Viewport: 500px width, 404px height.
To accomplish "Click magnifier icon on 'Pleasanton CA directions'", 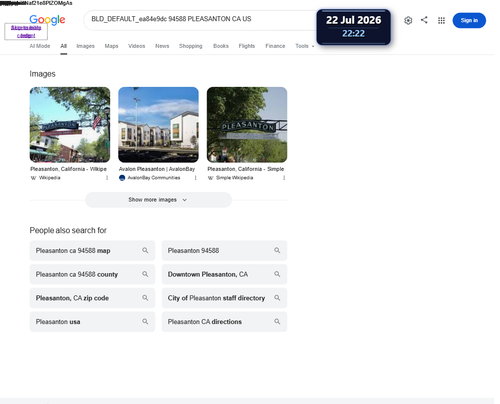I will point(277,321).
